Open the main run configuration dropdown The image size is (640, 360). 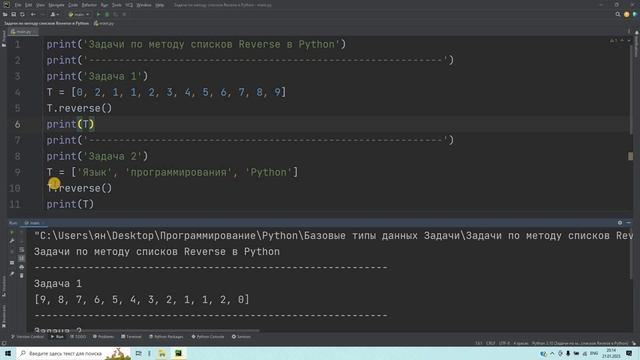pos(79,14)
